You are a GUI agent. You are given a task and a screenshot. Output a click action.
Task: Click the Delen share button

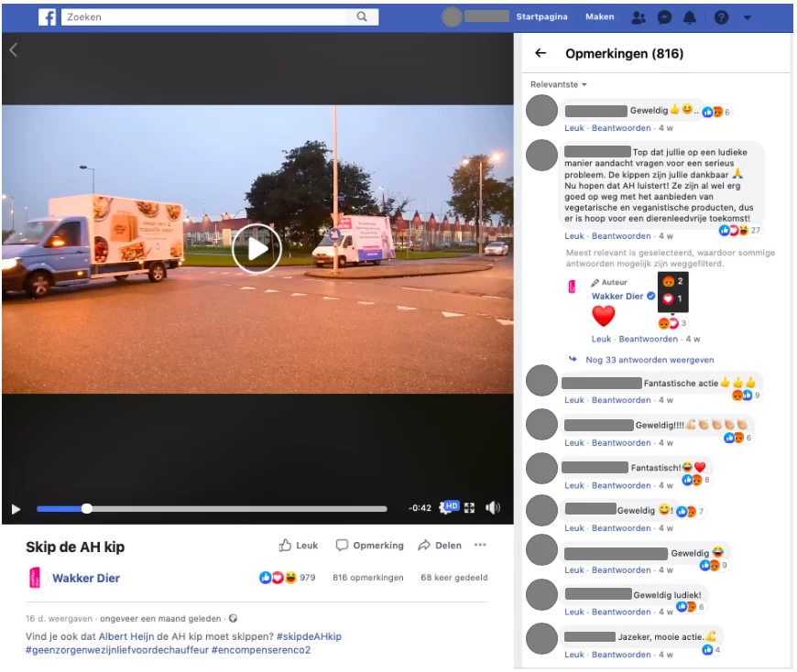tap(440, 546)
